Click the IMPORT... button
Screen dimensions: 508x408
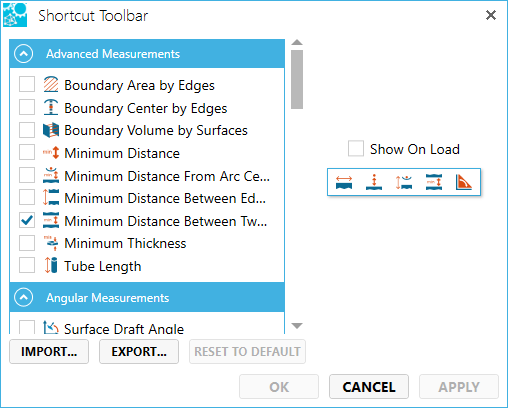pos(49,351)
